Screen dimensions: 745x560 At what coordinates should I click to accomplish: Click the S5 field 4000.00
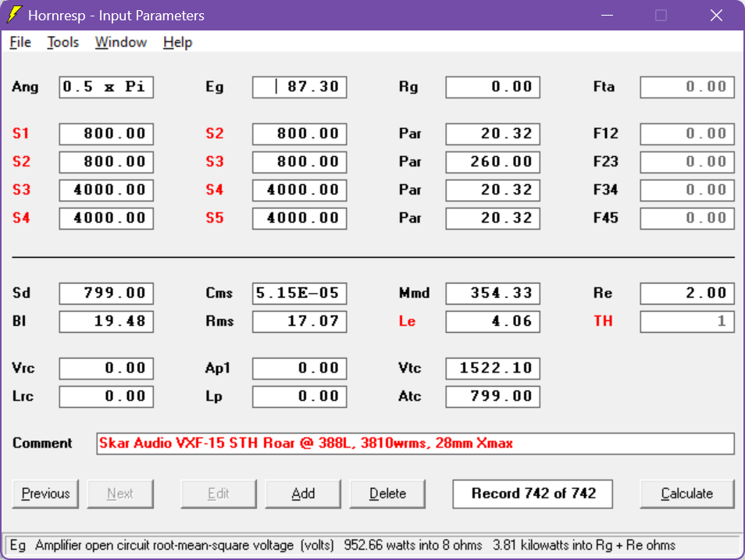[x=300, y=218]
